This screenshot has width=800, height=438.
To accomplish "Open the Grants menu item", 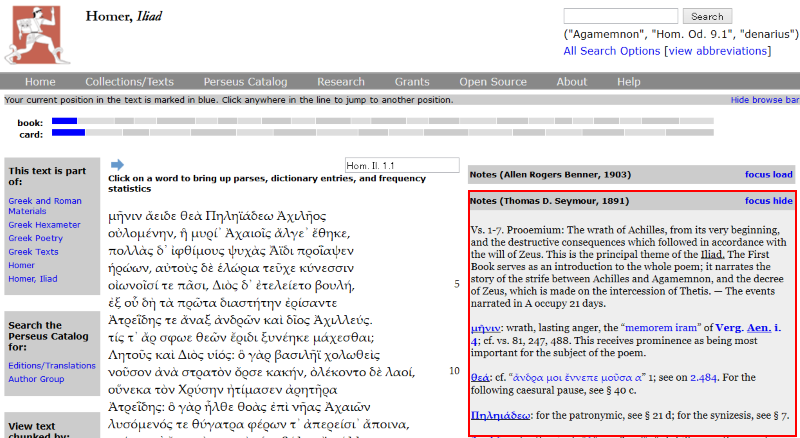I will pos(412,82).
